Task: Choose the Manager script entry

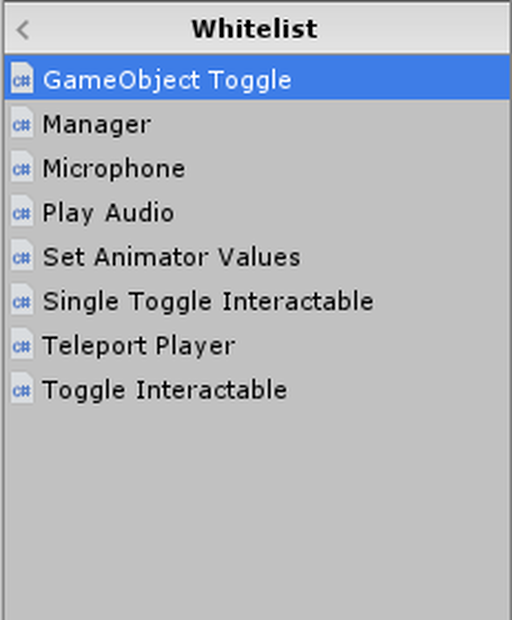Action: 257,123
